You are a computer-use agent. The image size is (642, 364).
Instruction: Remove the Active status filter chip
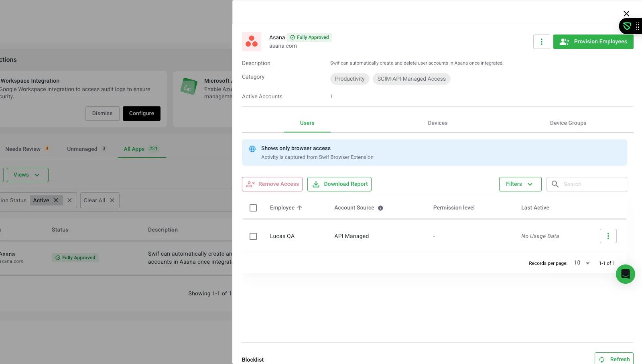56,200
